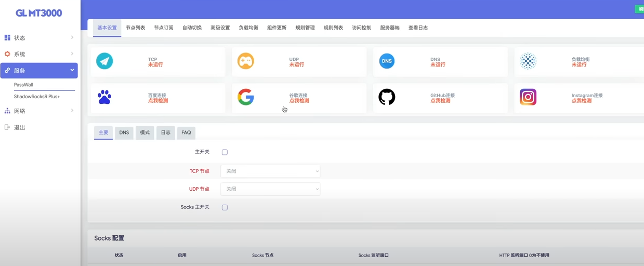The image size is (644, 266).
Task: Click the GL MT3000 logo
Action: pos(39,13)
